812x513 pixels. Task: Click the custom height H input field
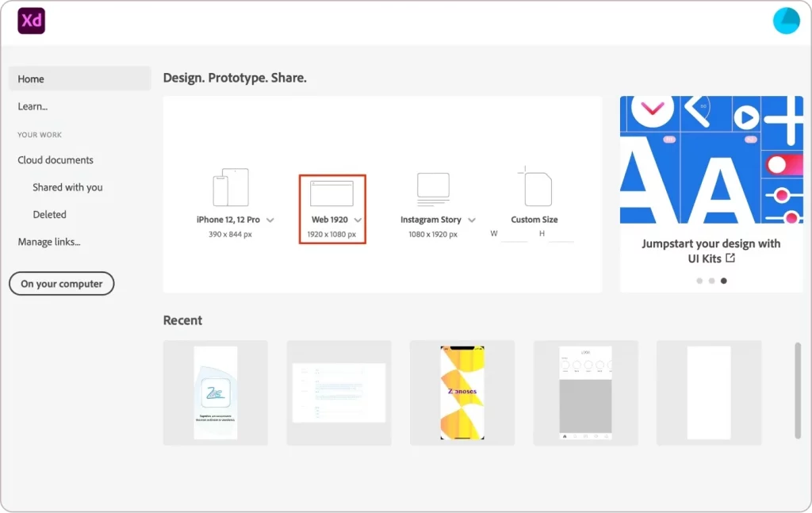pos(561,235)
